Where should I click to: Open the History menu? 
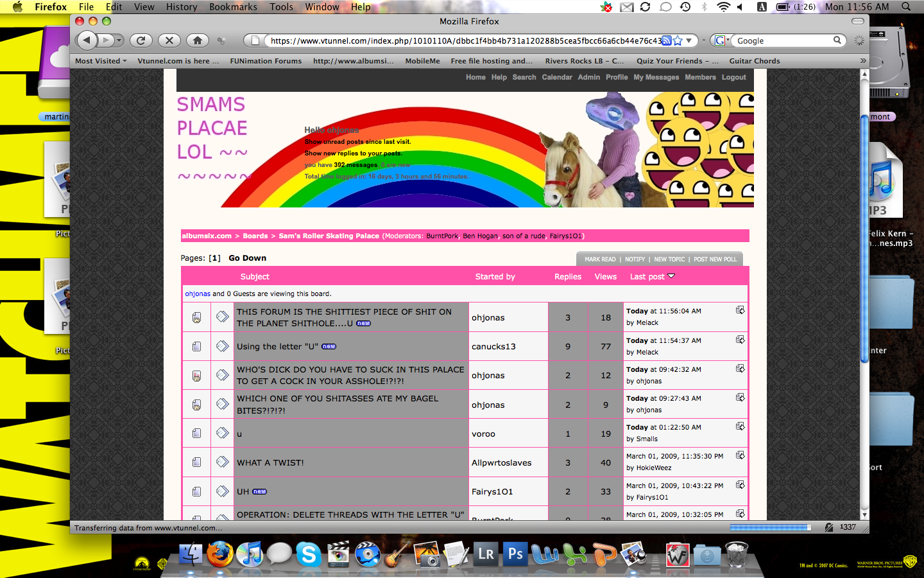[182, 6]
